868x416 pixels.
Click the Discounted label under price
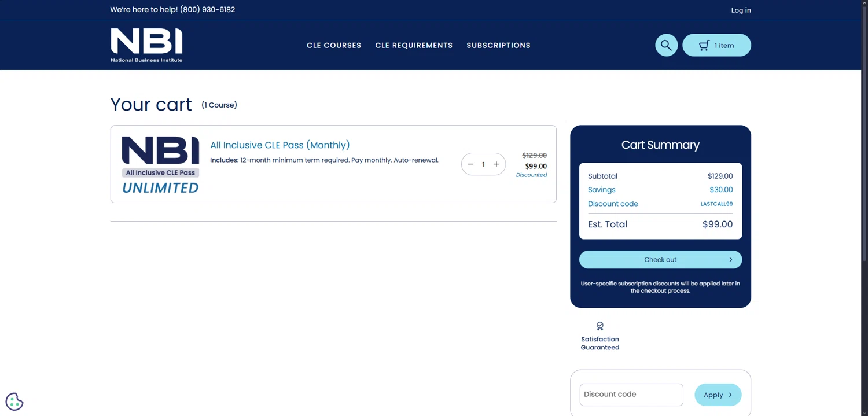pyautogui.click(x=531, y=175)
